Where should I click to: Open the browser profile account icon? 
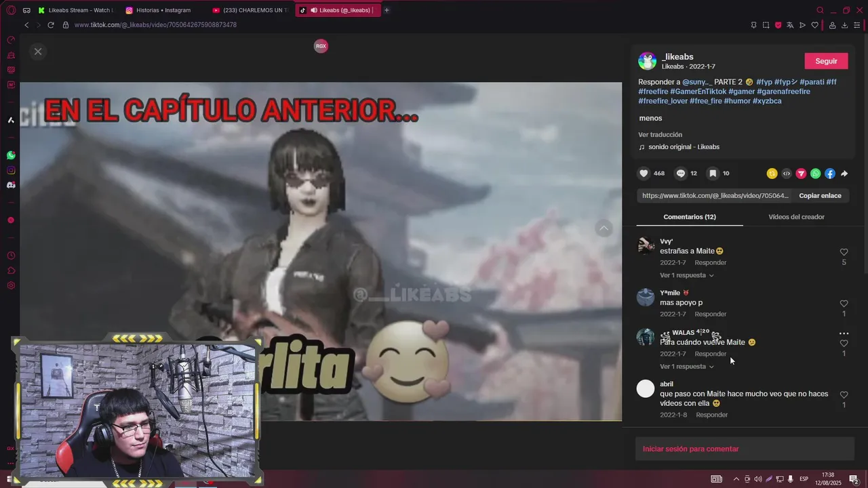coord(832,25)
